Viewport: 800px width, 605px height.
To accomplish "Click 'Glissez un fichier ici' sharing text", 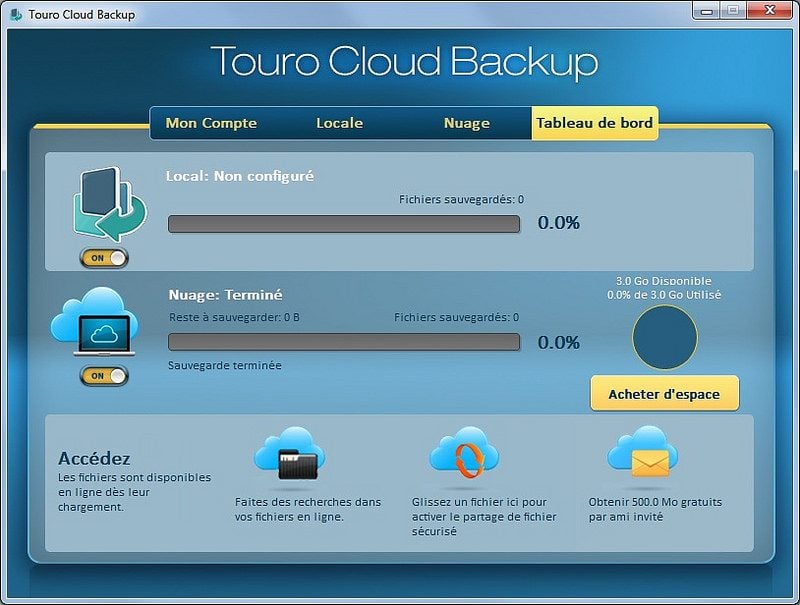I will (484, 516).
